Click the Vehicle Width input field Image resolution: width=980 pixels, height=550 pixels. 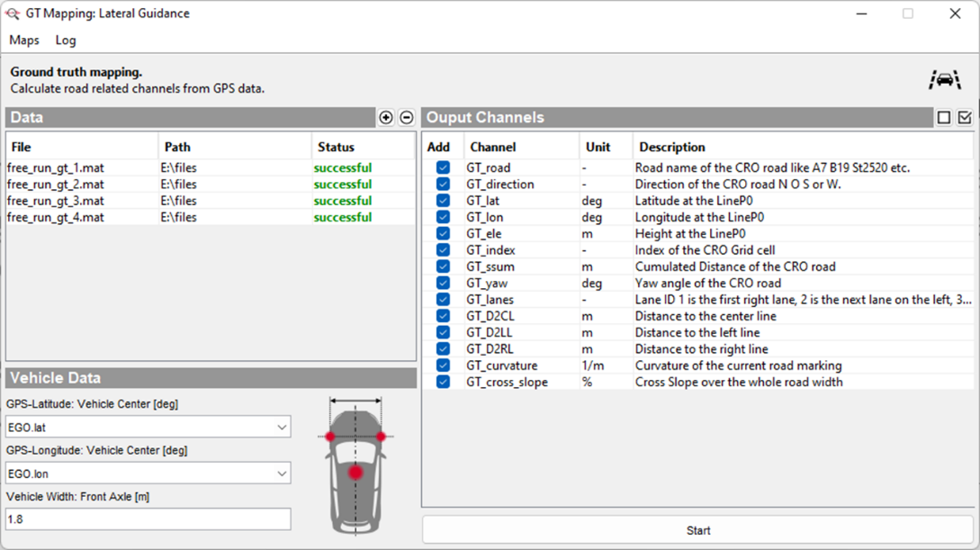(x=148, y=519)
